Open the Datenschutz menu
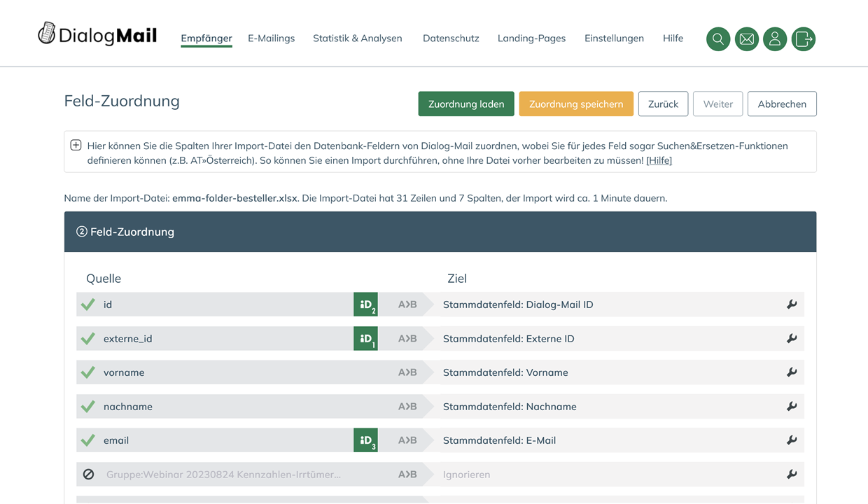 coord(451,38)
